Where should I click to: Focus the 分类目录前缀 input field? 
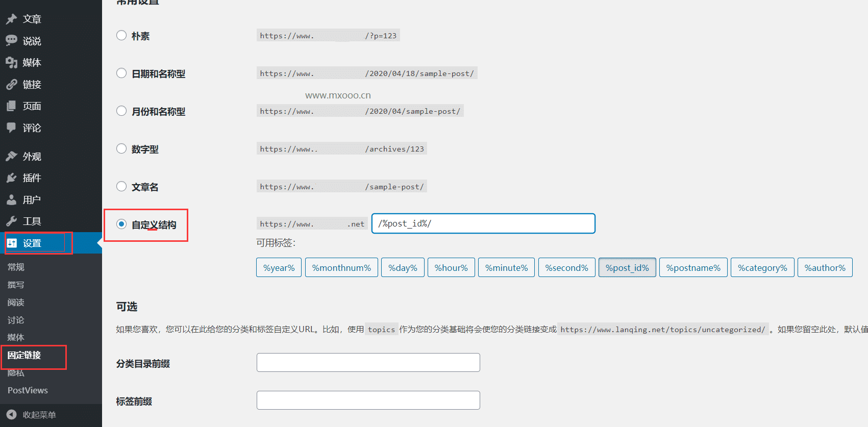pyautogui.click(x=368, y=363)
